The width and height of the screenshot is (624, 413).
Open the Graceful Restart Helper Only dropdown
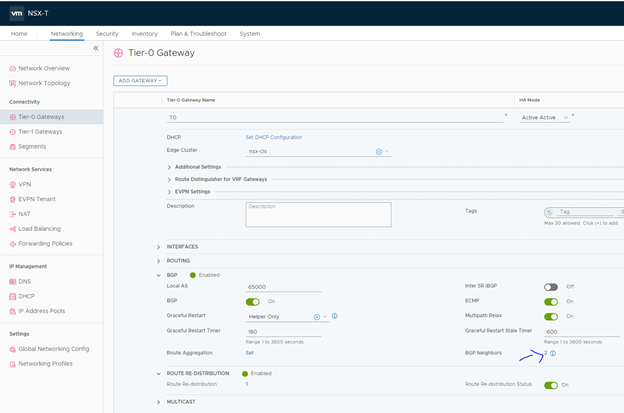coord(287,317)
